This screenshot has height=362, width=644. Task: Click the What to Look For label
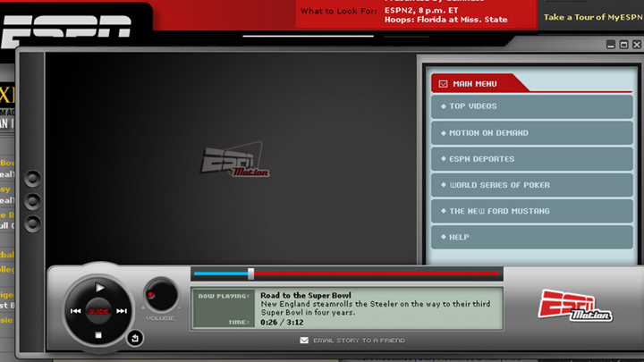pyautogui.click(x=338, y=11)
